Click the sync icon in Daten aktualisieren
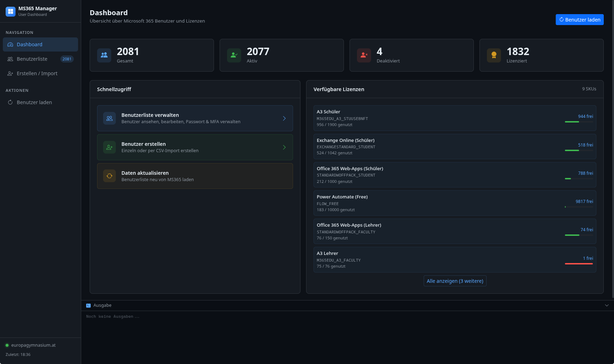Image resolution: width=614 pixels, height=364 pixels. (x=109, y=176)
